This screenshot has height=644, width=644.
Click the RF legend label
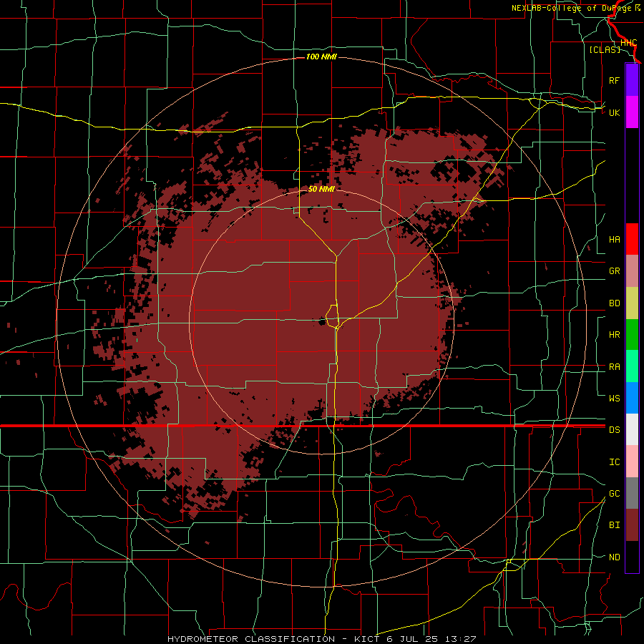click(x=614, y=80)
